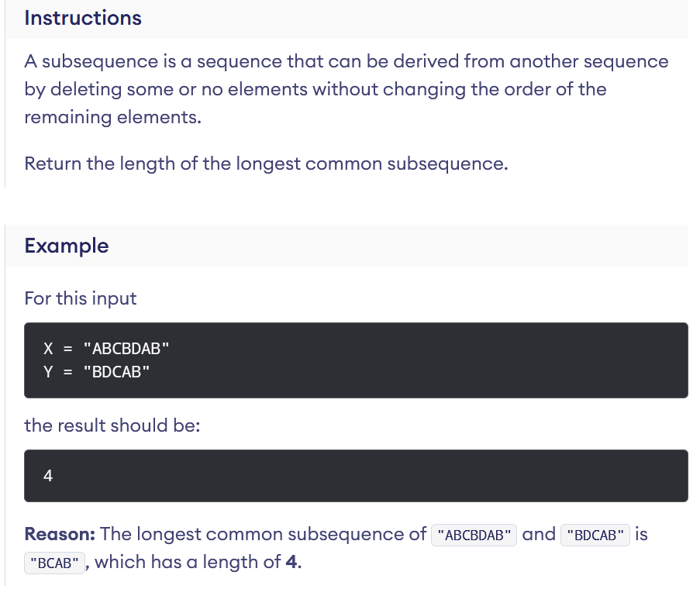This screenshot has width=700, height=589.
Task: Click the phrase "which has a length of"
Action: pos(188,562)
